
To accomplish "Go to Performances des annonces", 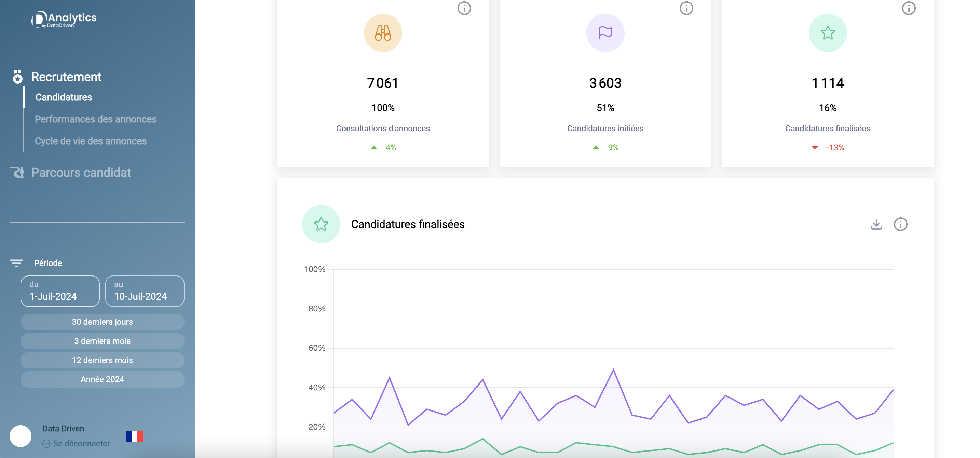I will coord(95,119).
